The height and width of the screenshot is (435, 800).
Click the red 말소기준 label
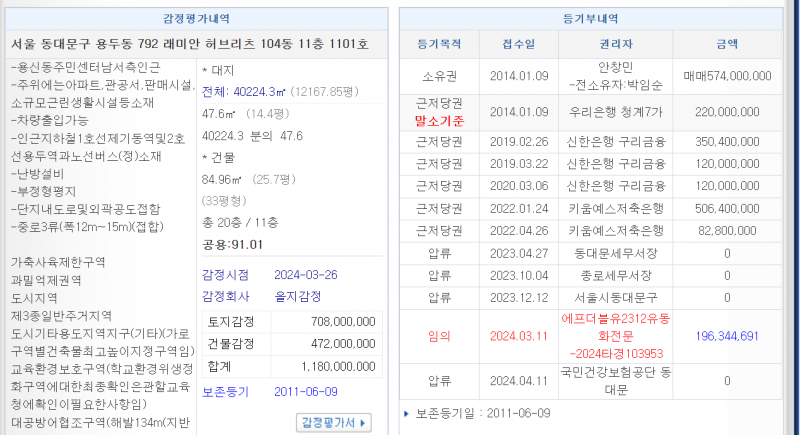[439, 120]
